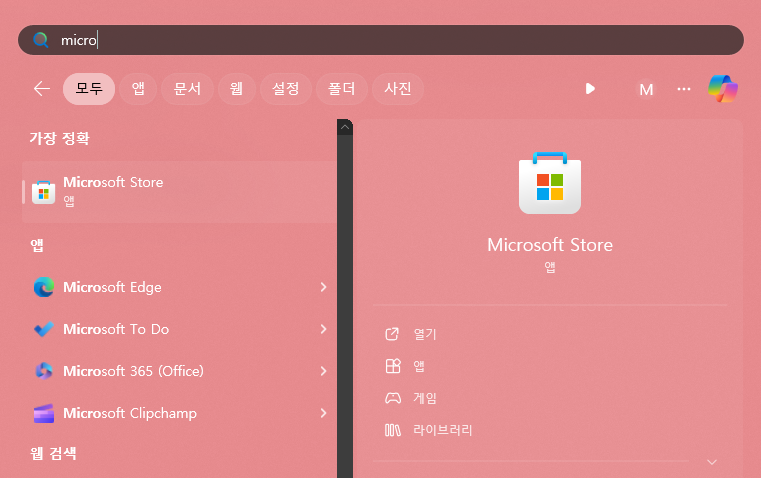Image resolution: width=761 pixels, height=478 pixels.
Task: Click the vertical scrollbar track of results list
Action: pos(345,306)
